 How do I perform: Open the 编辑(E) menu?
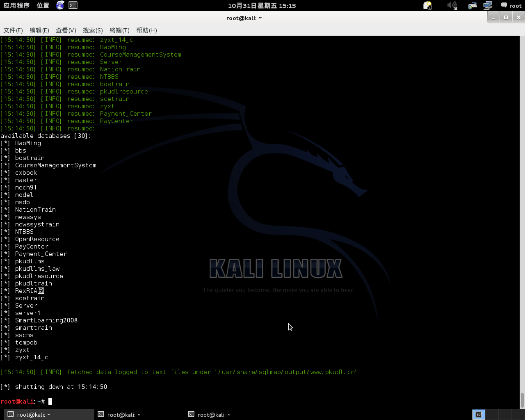39,30
